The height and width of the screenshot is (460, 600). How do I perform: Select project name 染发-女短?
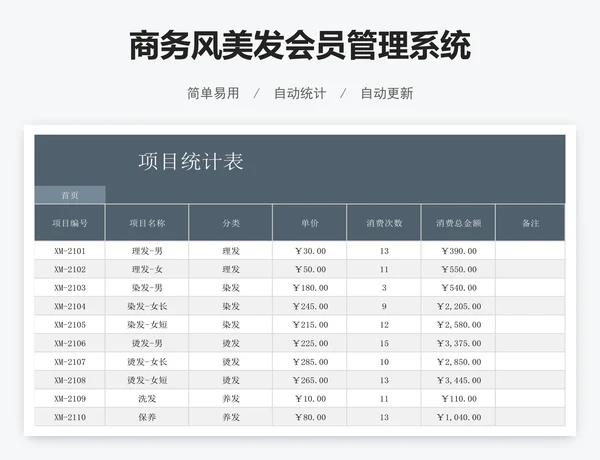tap(147, 325)
